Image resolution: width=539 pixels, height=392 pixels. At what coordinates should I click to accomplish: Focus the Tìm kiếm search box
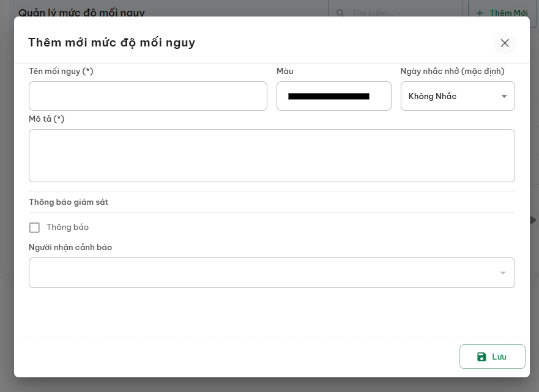click(x=395, y=13)
